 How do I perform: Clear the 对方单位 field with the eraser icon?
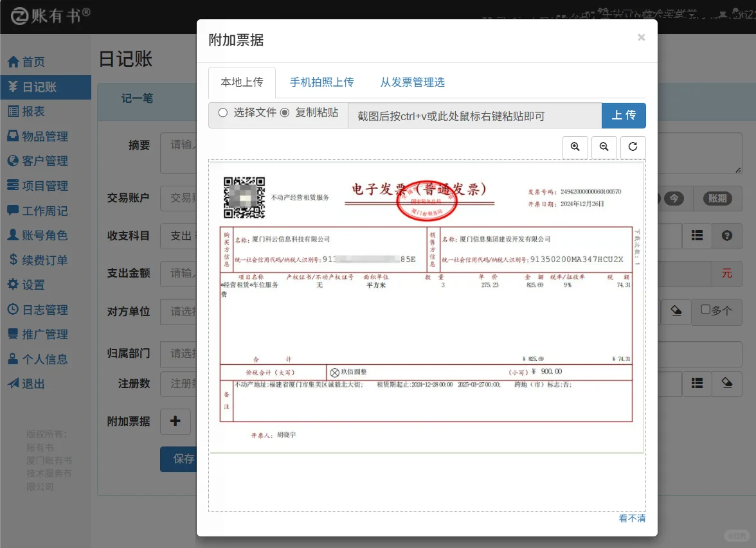676,311
